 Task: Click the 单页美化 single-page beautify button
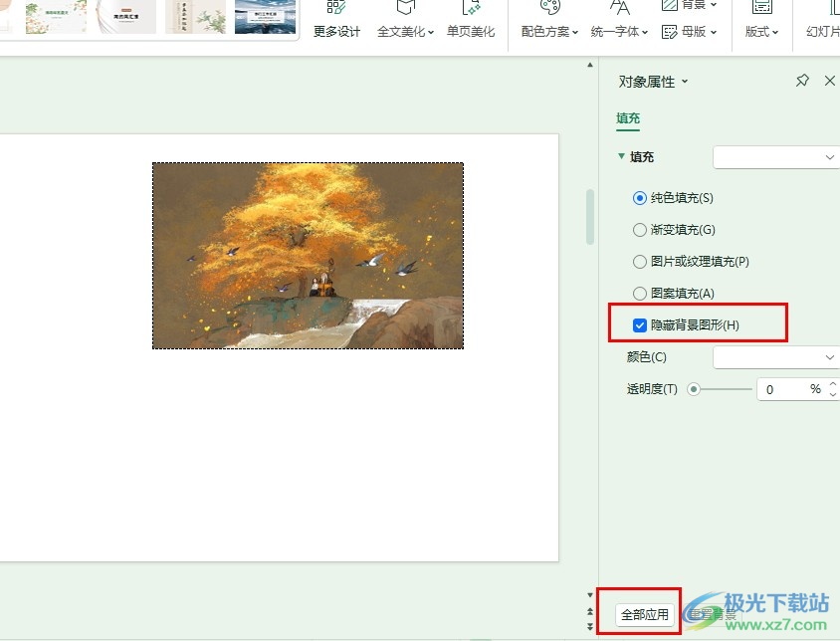471,20
